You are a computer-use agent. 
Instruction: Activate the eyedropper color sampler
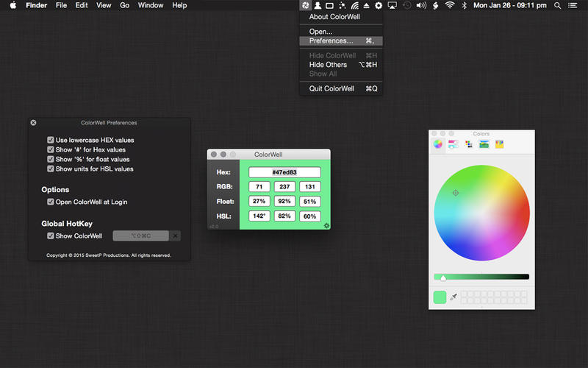point(453,297)
